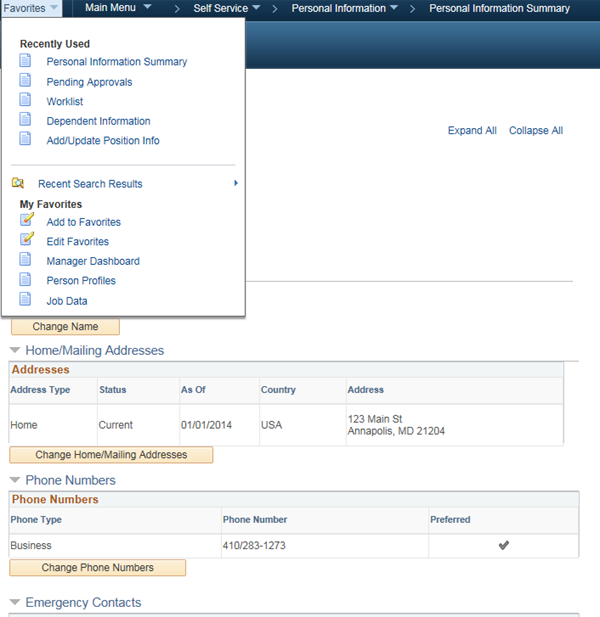Viewport: 600px width, 617px height.
Task: Choose Add to Favorites
Action: pos(83,222)
